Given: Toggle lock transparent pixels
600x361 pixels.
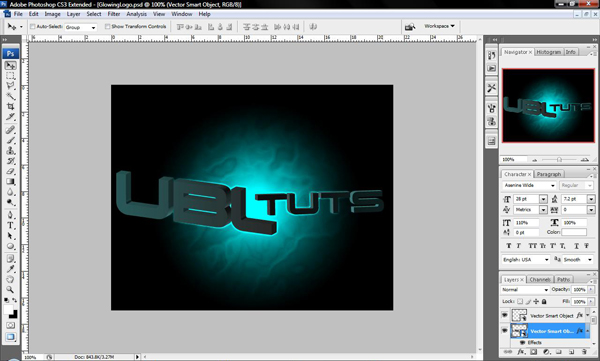Looking at the screenshot, I should click(520, 302).
